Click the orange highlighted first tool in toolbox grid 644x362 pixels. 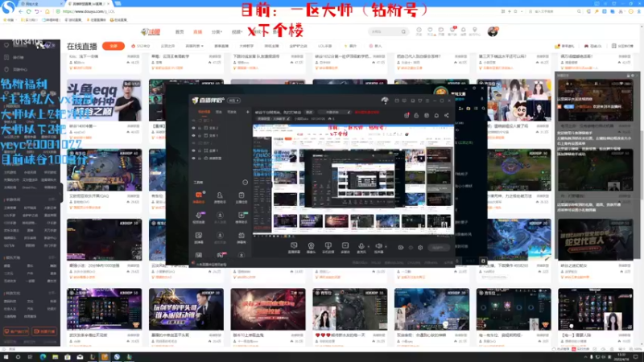pyautogui.click(x=198, y=195)
